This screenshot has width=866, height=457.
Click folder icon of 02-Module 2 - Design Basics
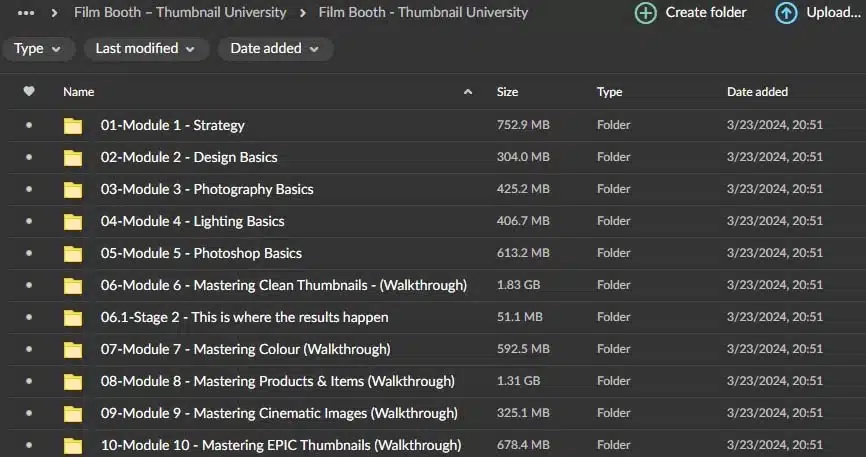click(x=73, y=158)
